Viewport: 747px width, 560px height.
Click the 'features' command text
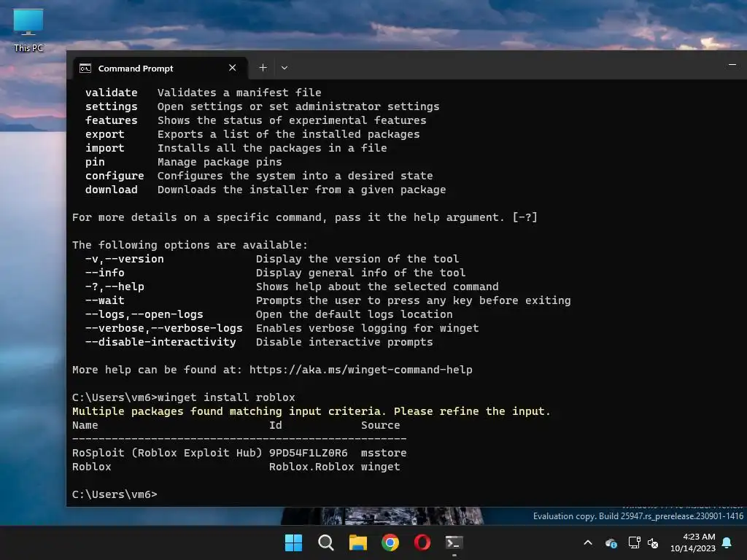point(112,120)
